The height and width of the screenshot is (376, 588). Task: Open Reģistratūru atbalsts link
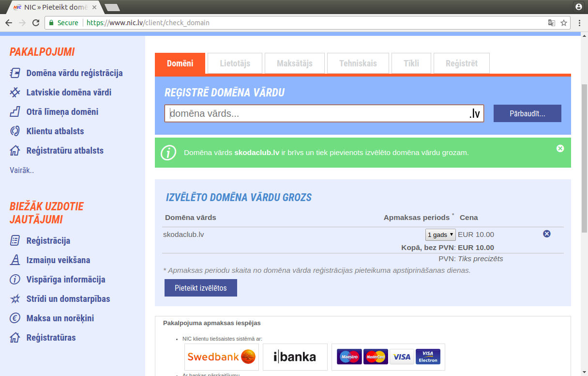pos(65,151)
